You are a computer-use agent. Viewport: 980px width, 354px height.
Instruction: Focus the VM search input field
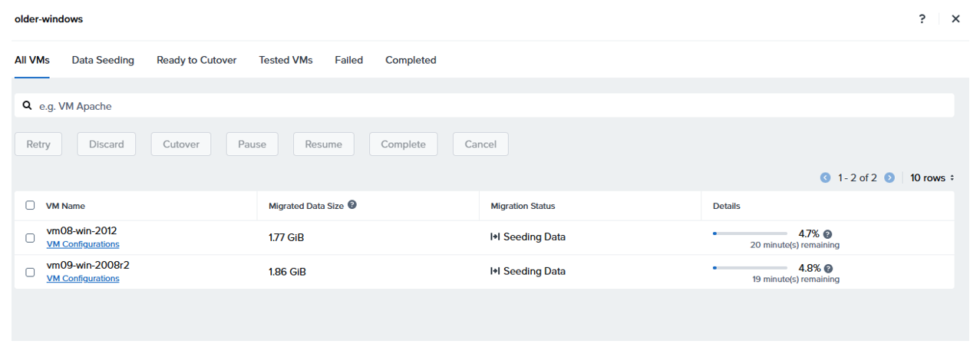491,106
